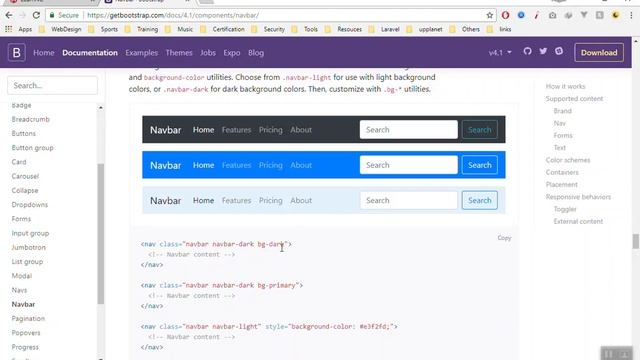Open Input group in sidebar
640x360 pixels.
click(30, 233)
